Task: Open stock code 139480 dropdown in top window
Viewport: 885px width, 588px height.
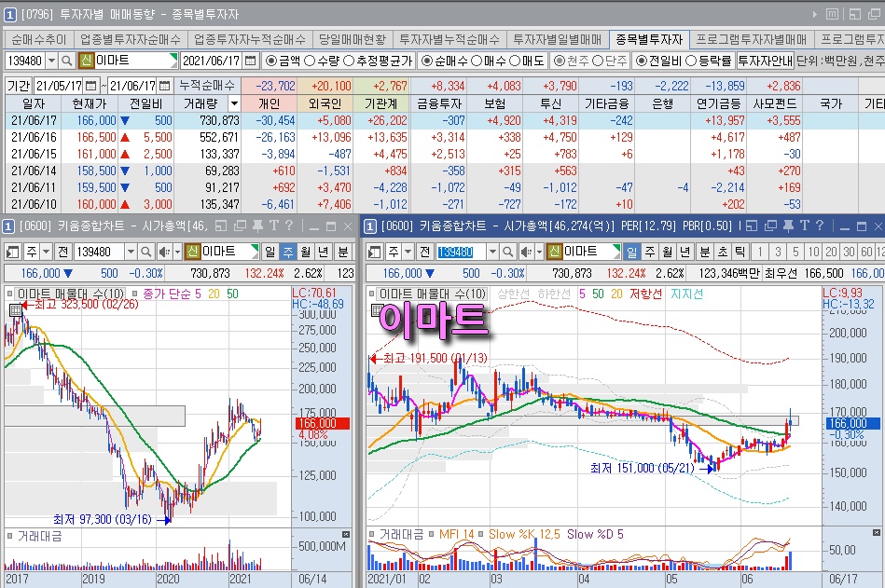Action: click(51, 61)
